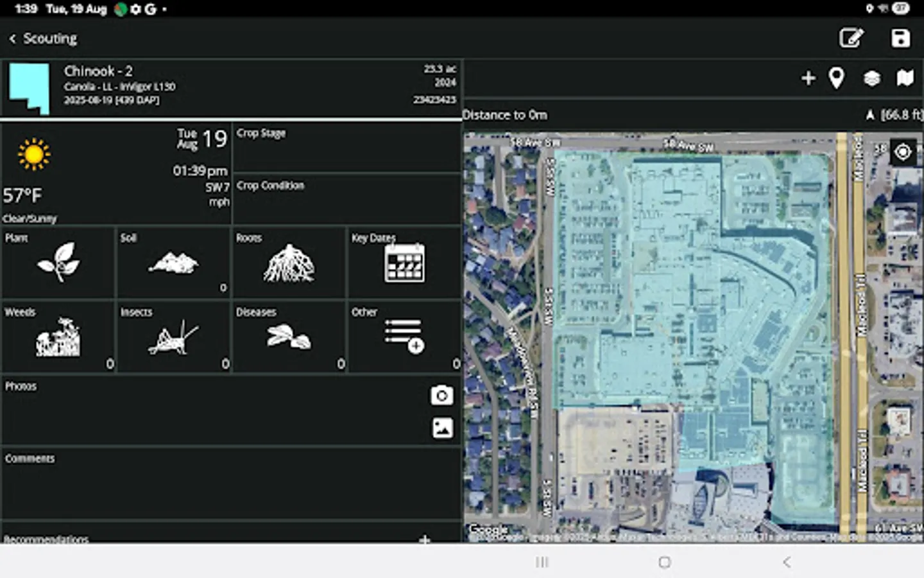Open notifications from the status bar date

point(76,9)
